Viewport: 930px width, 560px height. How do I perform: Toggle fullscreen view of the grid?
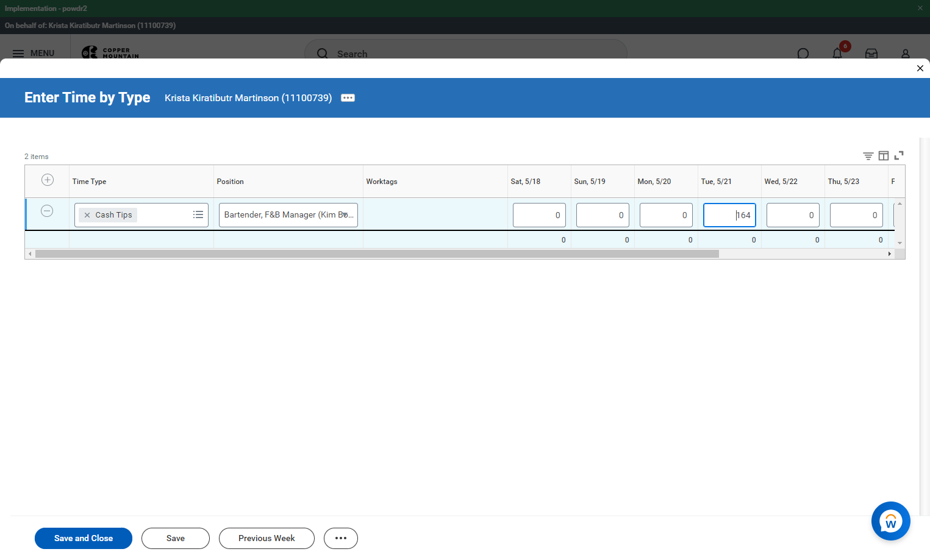pyautogui.click(x=899, y=156)
